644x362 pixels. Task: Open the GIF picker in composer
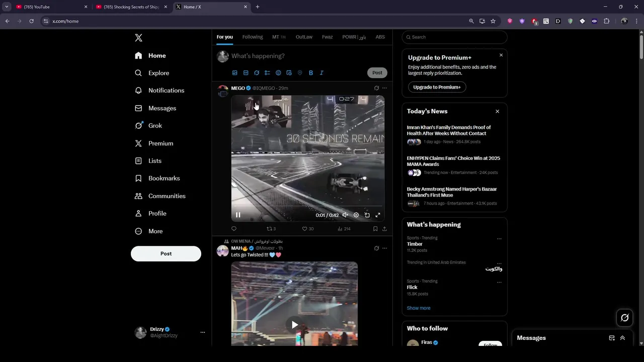click(246, 73)
